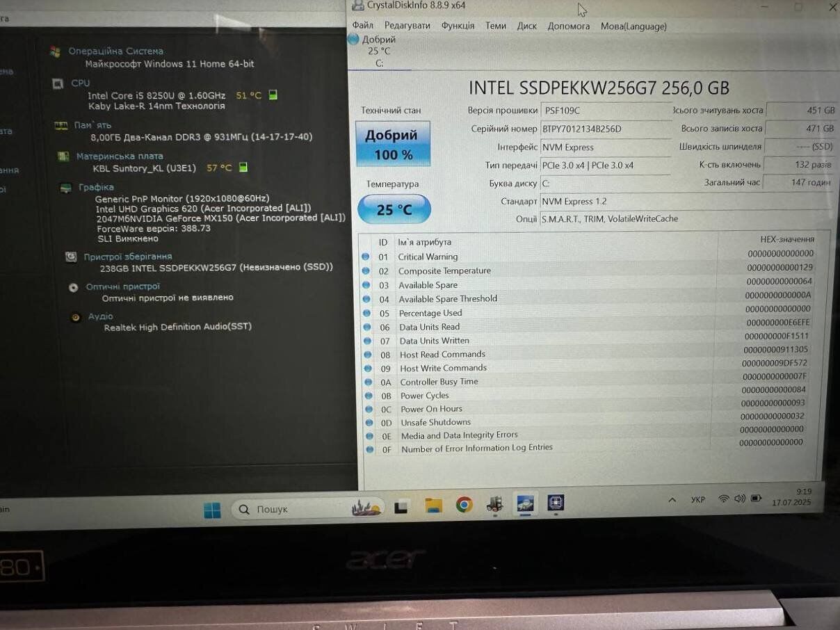This screenshot has width=840, height=630.
Task: Click the HEX-значення column header
Action: point(787,239)
